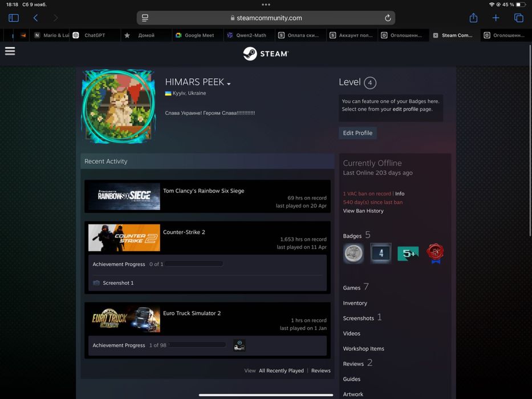
Task: Open the Guides link
Action: 351,379
